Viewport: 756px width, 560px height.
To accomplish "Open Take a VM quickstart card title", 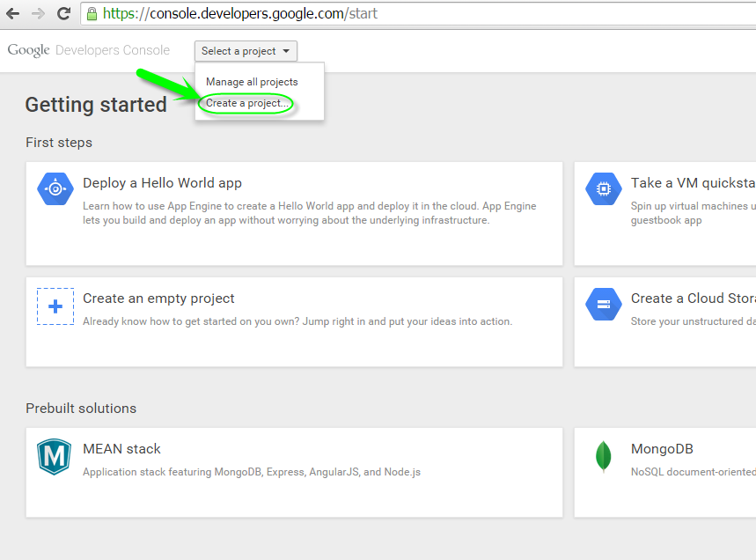I will click(692, 183).
